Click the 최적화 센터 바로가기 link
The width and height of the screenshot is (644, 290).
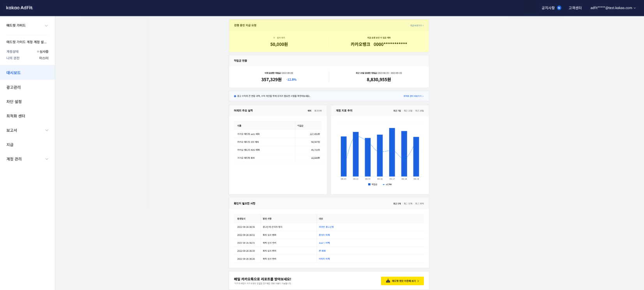point(413,96)
